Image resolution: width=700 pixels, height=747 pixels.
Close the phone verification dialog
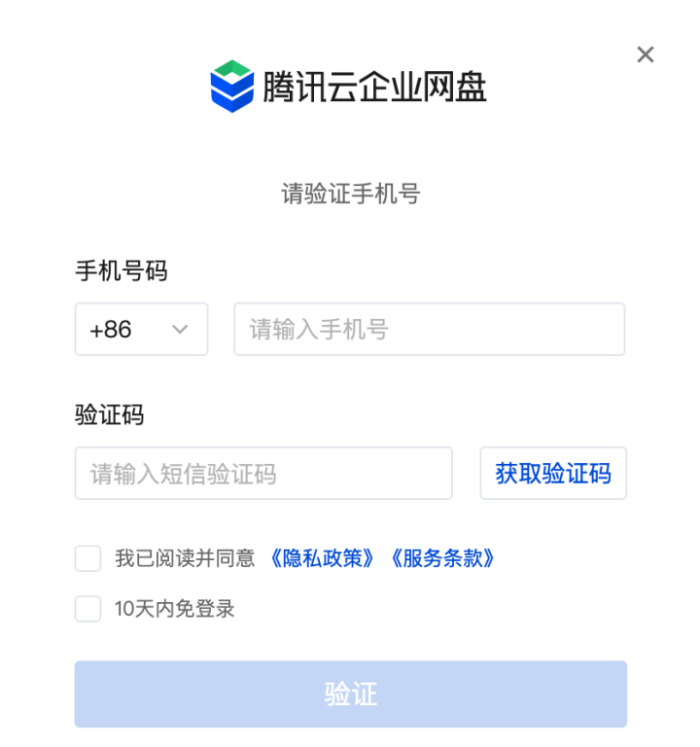point(646,54)
